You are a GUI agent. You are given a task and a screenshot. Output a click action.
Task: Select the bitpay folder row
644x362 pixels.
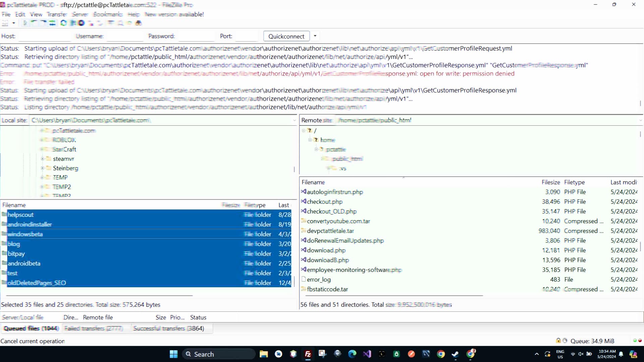pyautogui.click(x=146, y=254)
